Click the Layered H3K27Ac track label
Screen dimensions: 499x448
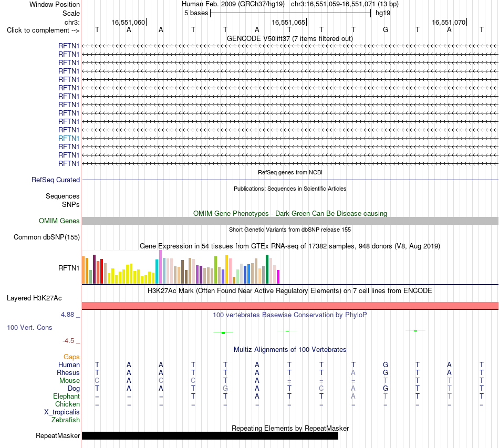(34, 298)
